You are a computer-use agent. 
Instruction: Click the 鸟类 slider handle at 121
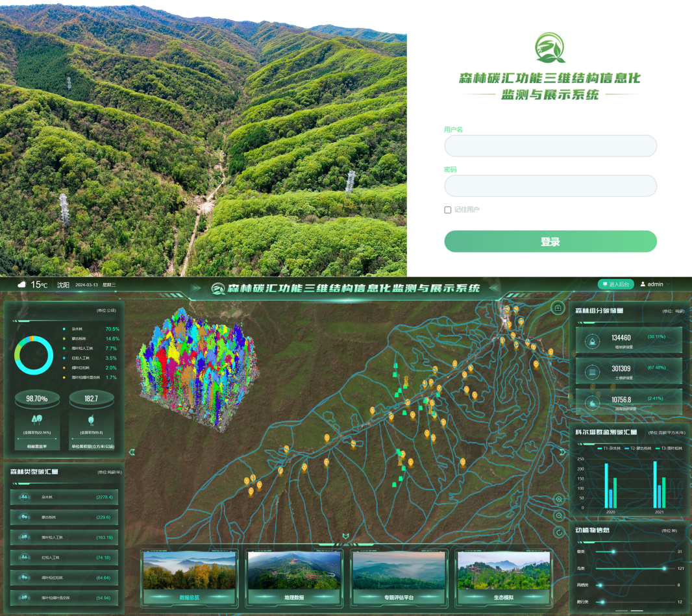pyautogui.click(x=664, y=569)
